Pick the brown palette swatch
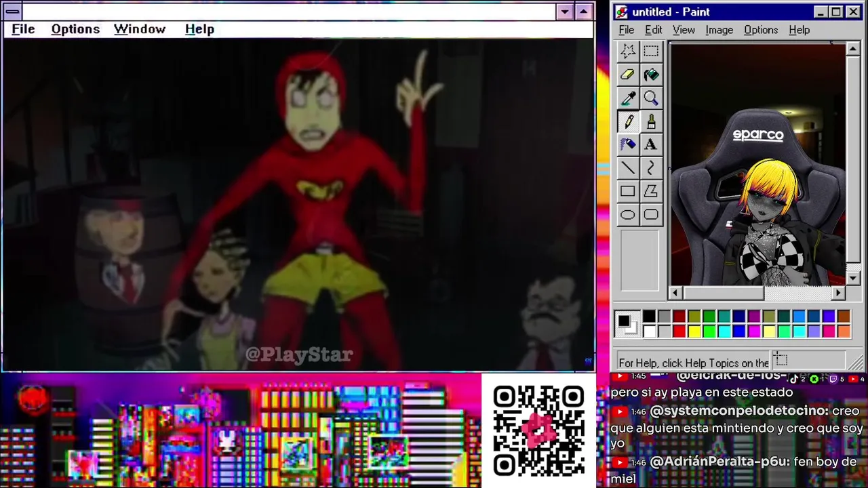Screen dimensions: 868x488 pyautogui.click(x=843, y=317)
